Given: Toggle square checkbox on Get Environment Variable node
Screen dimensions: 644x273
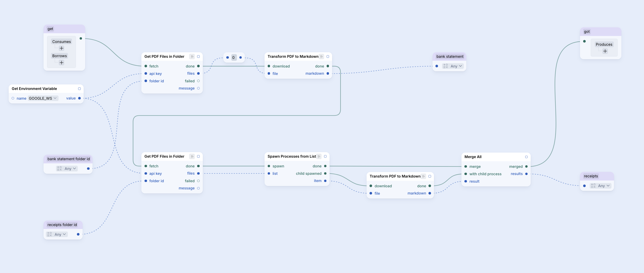Looking at the screenshot, I should (x=79, y=89).
